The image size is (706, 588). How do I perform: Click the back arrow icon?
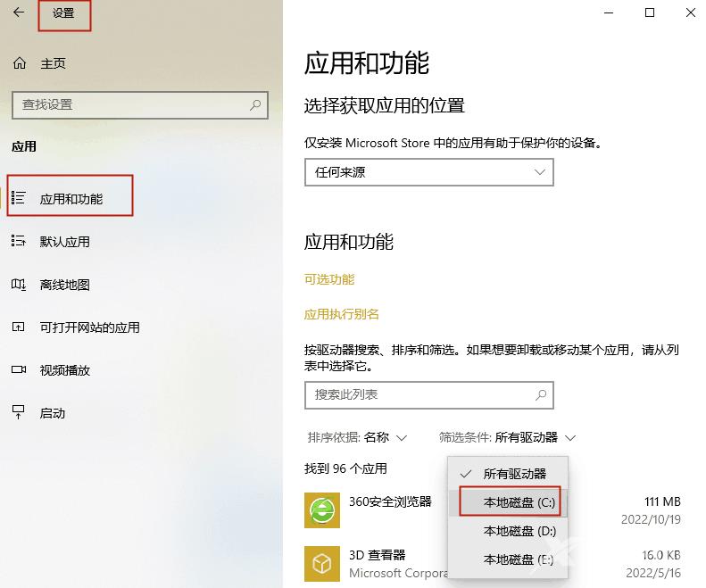coord(19,13)
